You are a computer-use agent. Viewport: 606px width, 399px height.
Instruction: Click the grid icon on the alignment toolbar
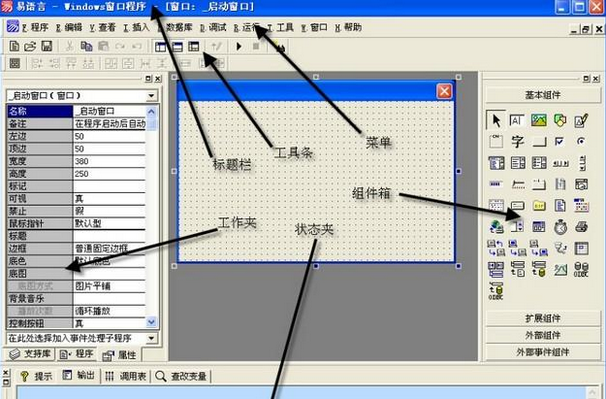pos(15,63)
